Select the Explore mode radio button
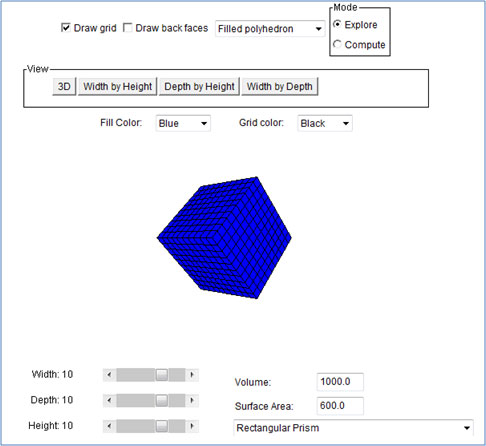Image resolution: width=486 pixels, height=446 pixels. [337, 24]
